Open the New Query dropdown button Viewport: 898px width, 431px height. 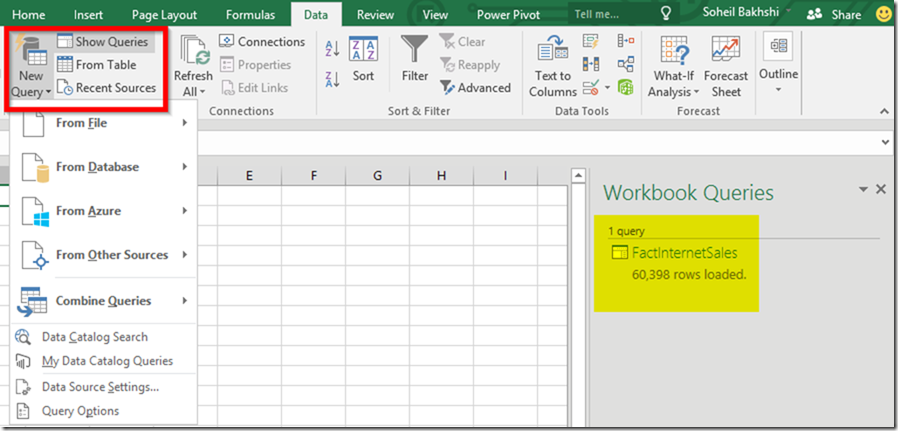31,66
